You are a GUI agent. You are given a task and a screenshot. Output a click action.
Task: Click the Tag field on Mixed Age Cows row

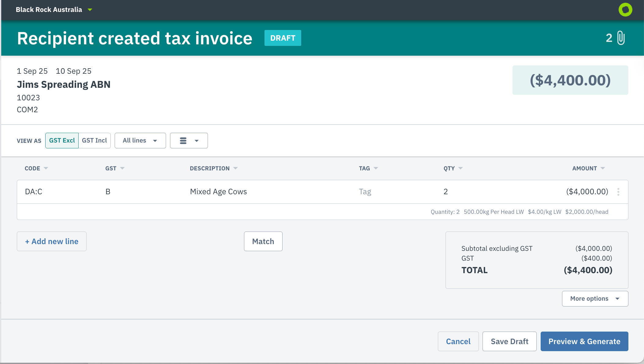365,192
